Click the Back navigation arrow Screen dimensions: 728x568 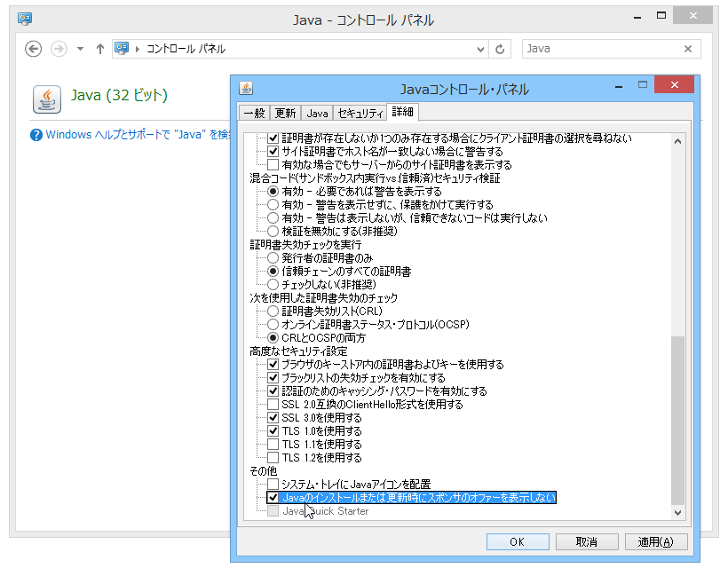(33, 49)
